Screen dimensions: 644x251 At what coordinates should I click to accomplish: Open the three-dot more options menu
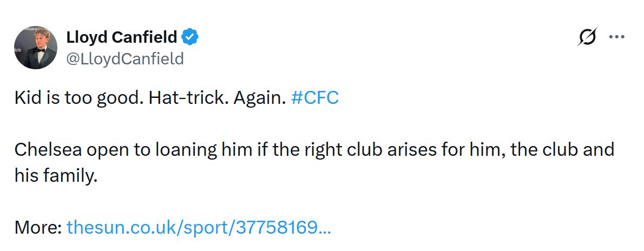point(617,37)
